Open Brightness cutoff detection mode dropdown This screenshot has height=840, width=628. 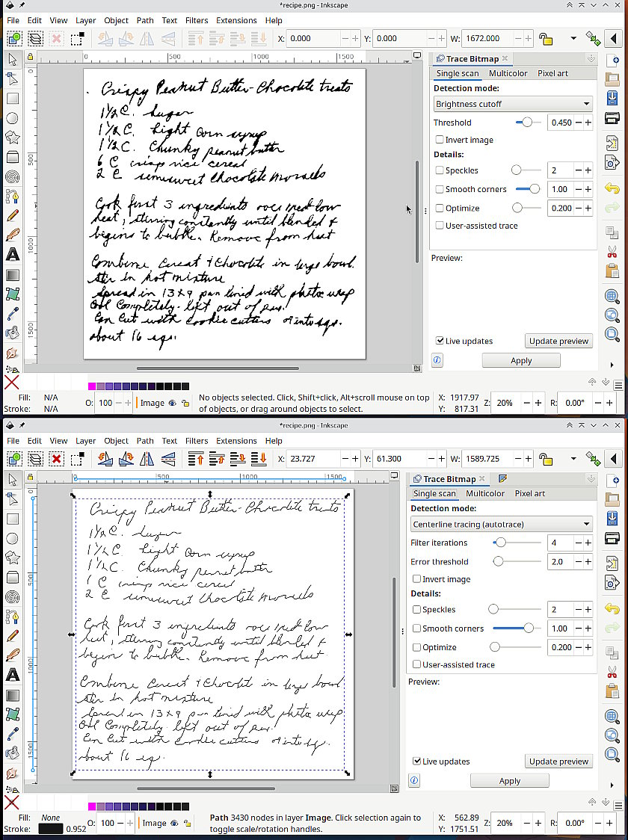[x=513, y=104]
